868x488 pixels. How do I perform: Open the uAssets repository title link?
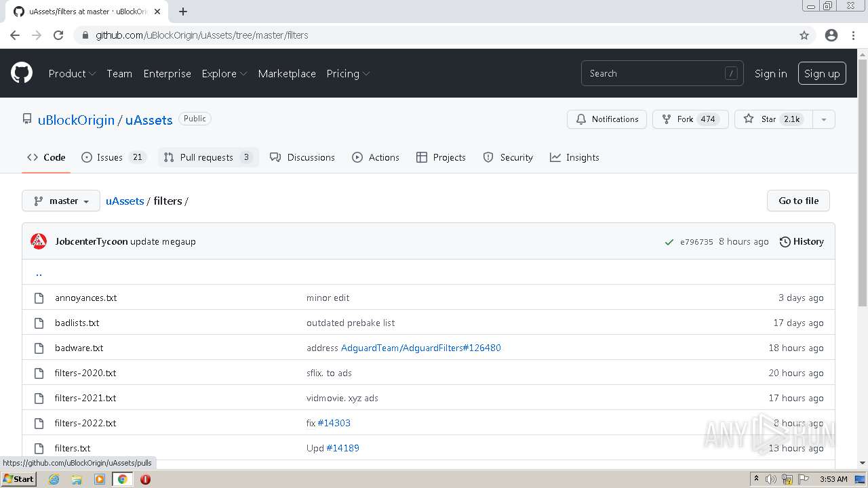149,120
